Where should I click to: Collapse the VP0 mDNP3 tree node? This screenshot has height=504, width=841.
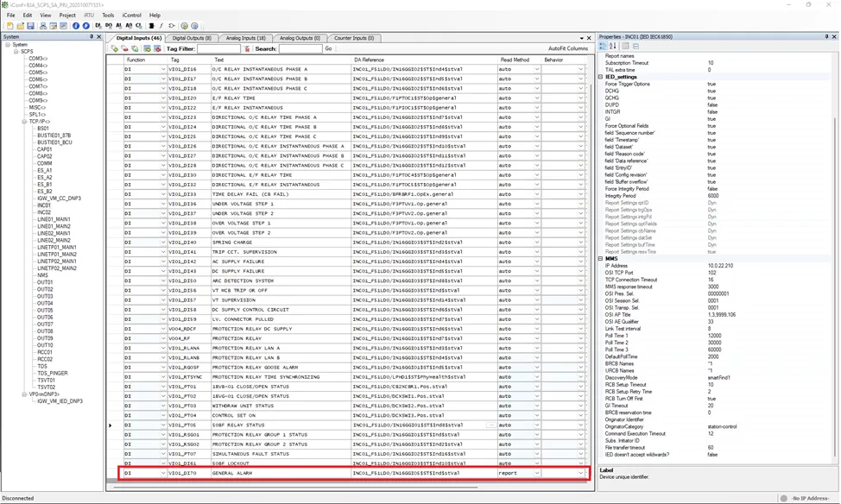tap(24, 394)
